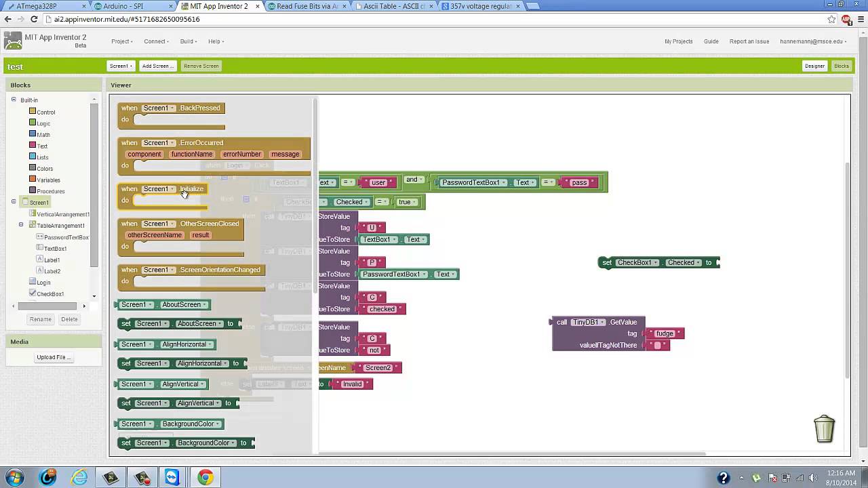This screenshot has width=868, height=488.
Task: Click the Blocks panel horizontal scrollbar
Action: (47, 306)
